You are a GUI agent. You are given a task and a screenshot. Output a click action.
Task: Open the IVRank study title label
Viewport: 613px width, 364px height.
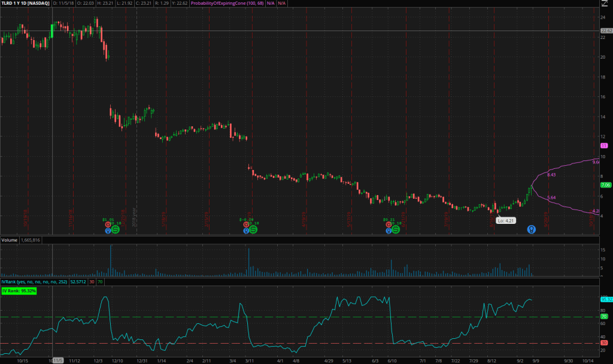point(33,280)
